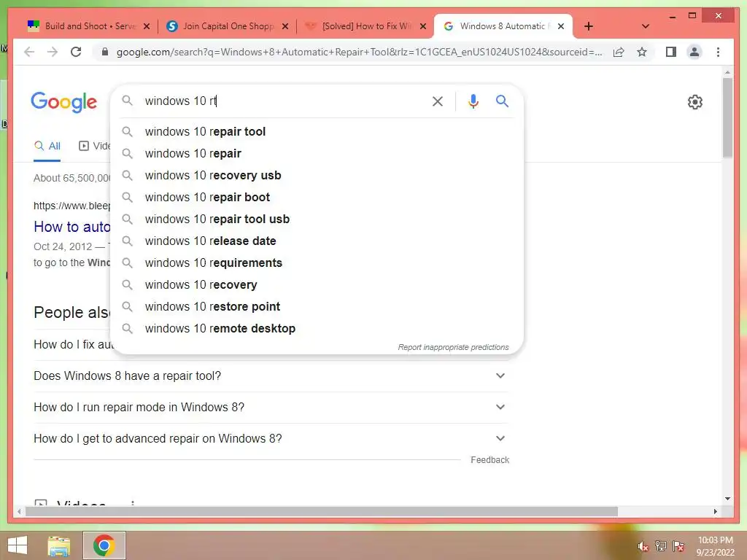Screen dimensions: 747x560
Task: Click the muted volume tray icon
Action: point(643,546)
